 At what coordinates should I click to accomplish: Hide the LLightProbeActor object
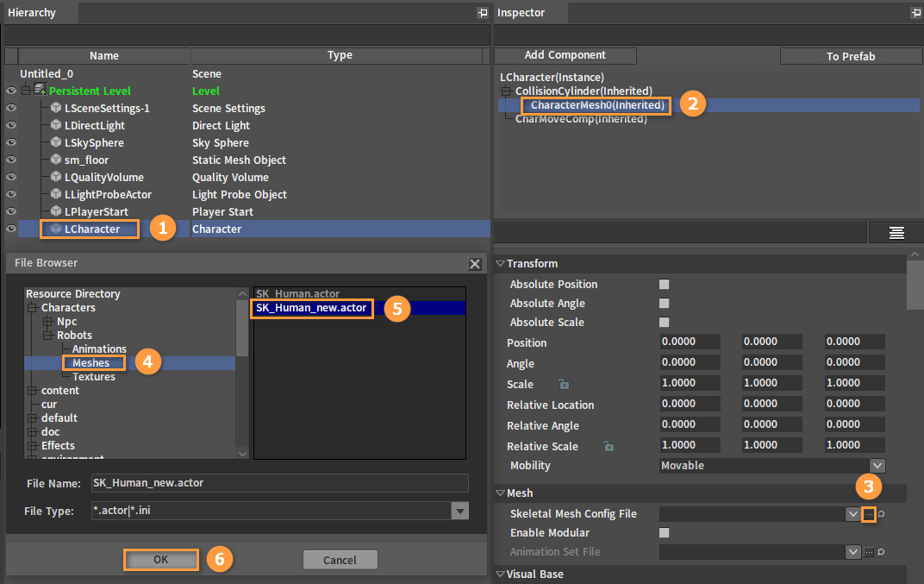10,193
